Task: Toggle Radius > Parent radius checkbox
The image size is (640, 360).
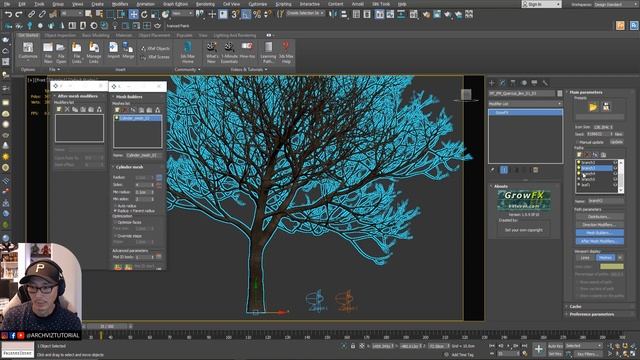Action: 115,211
